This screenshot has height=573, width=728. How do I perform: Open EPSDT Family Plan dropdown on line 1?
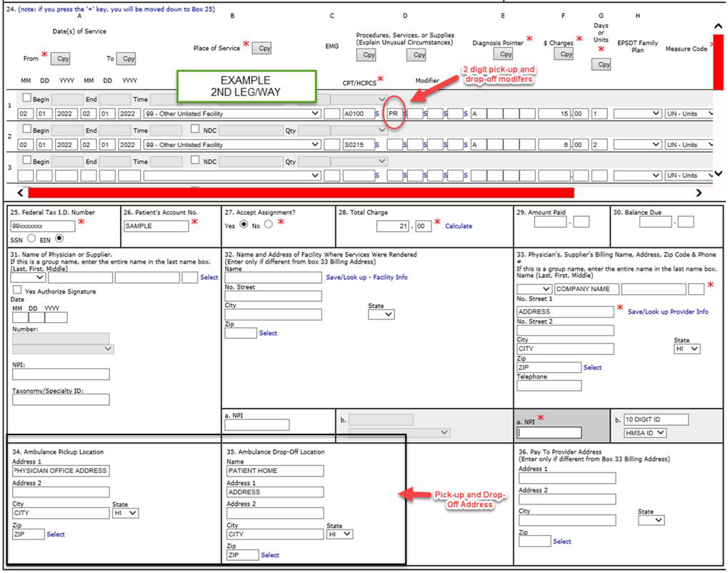[637, 114]
